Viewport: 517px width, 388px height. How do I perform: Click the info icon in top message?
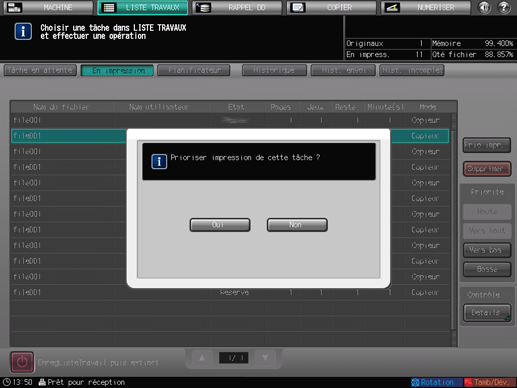point(23,32)
